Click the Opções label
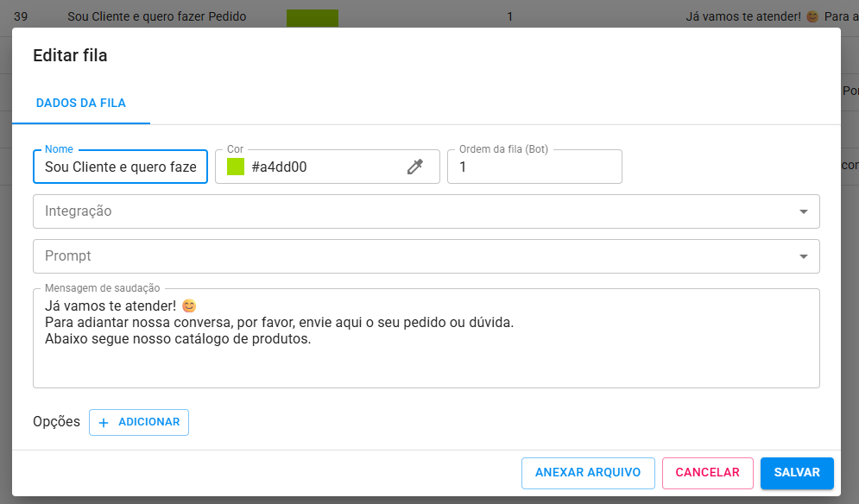Screen dimensions: 859x504 56,422
